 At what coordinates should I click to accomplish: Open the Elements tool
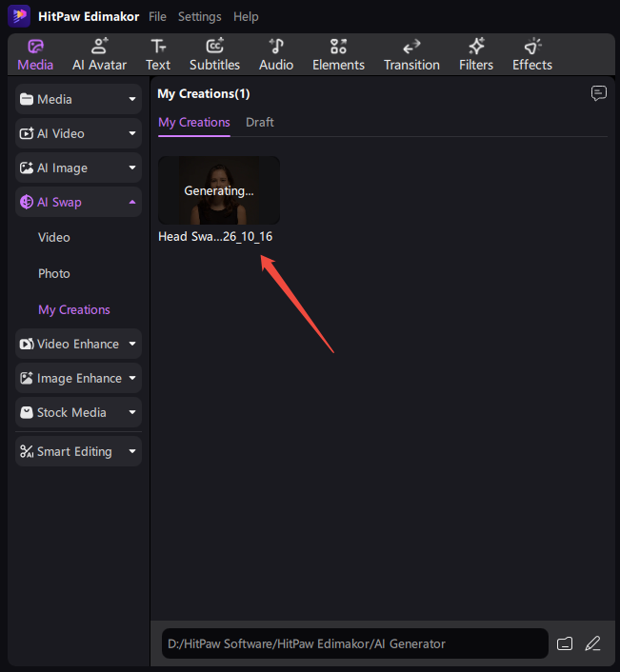tap(338, 55)
